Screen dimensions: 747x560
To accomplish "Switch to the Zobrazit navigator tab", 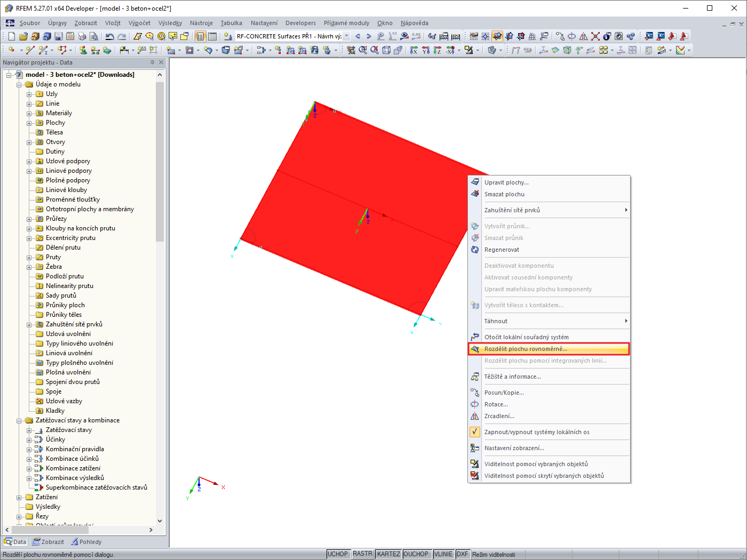I will pyautogui.click(x=48, y=542).
